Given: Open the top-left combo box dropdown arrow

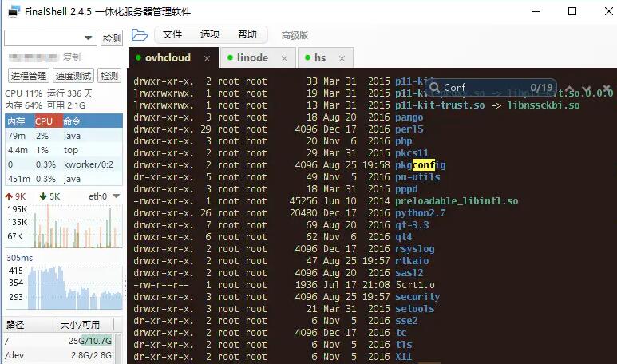Looking at the screenshot, I should click(x=88, y=38).
